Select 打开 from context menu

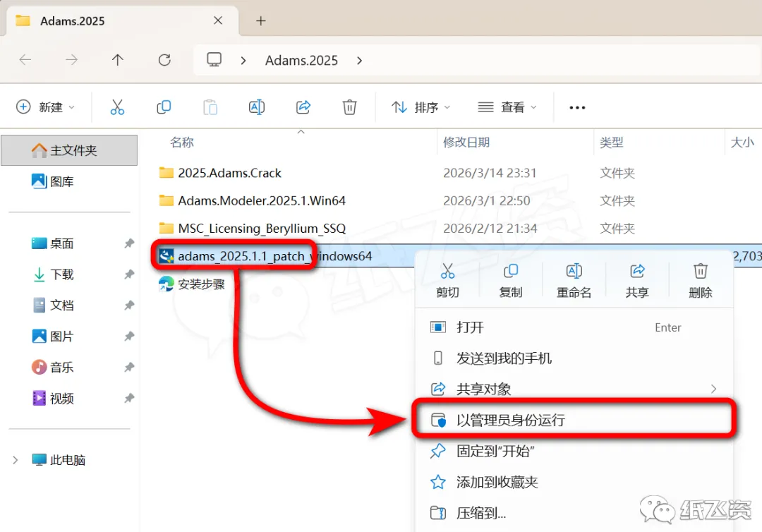pyautogui.click(x=574, y=327)
